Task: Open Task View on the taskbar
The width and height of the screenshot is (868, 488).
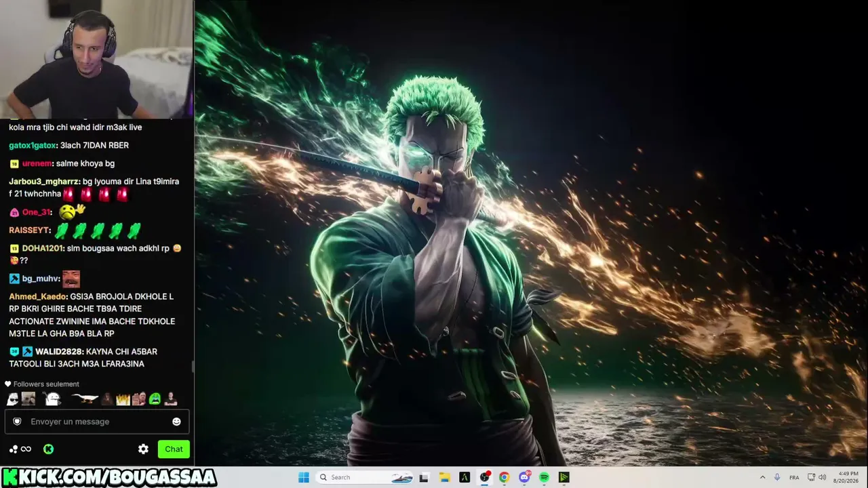Action: [x=424, y=477]
